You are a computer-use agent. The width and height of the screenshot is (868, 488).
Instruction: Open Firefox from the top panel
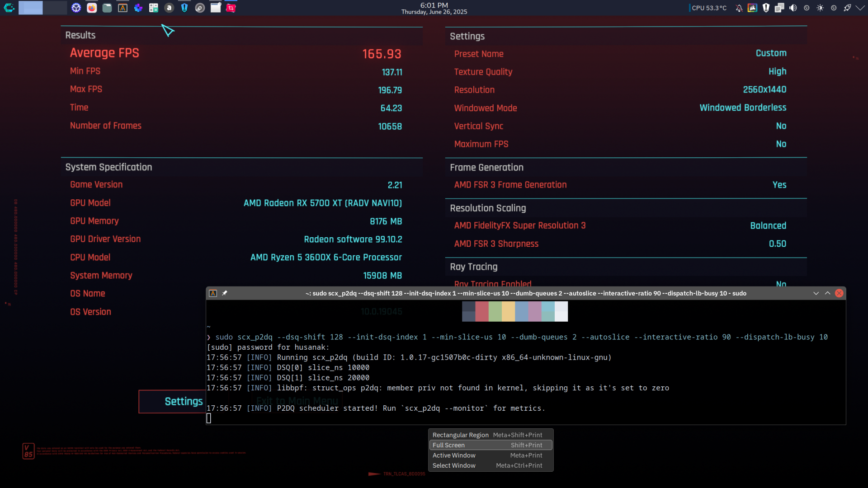coord(92,8)
